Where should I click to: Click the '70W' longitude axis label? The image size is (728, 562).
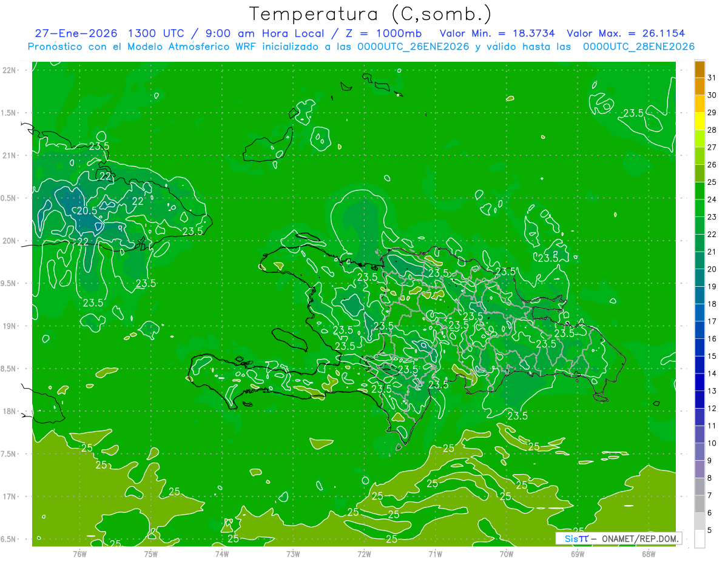tap(507, 554)
